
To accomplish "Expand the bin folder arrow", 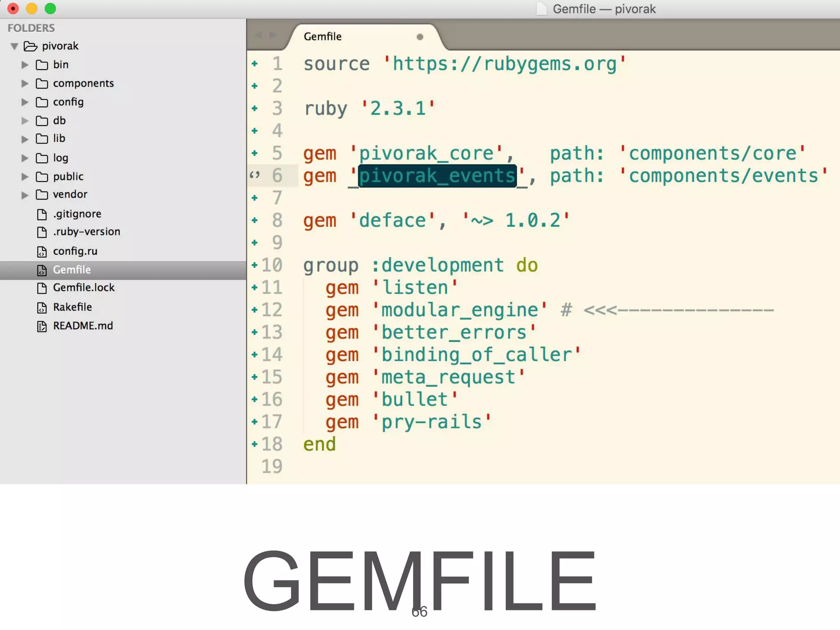I will (25, 65).
